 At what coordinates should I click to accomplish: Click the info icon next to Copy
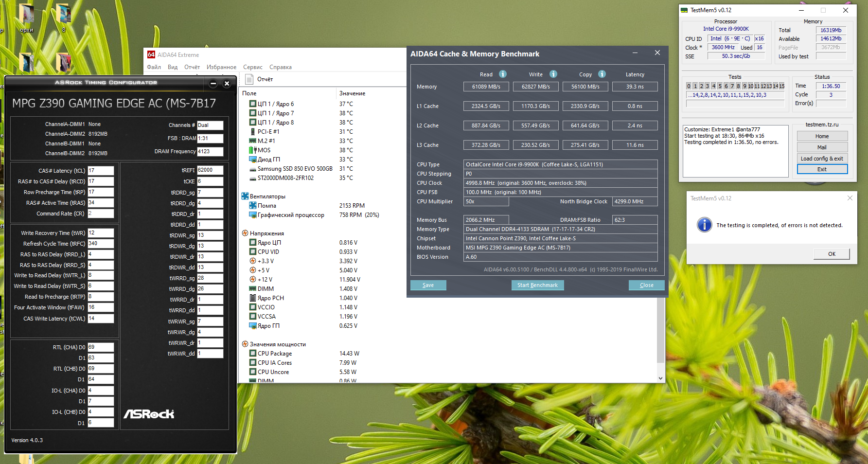click(x=602, y=74)
